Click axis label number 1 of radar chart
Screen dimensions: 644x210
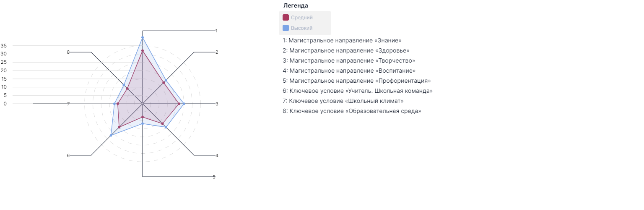coord(217,31)
